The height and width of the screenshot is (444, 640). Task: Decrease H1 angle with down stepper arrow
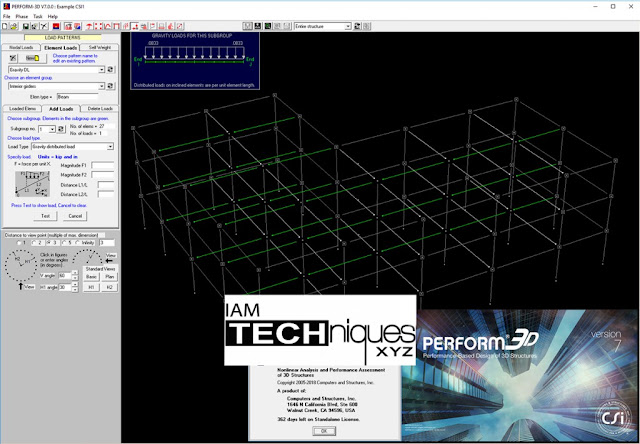pos(75,290)
